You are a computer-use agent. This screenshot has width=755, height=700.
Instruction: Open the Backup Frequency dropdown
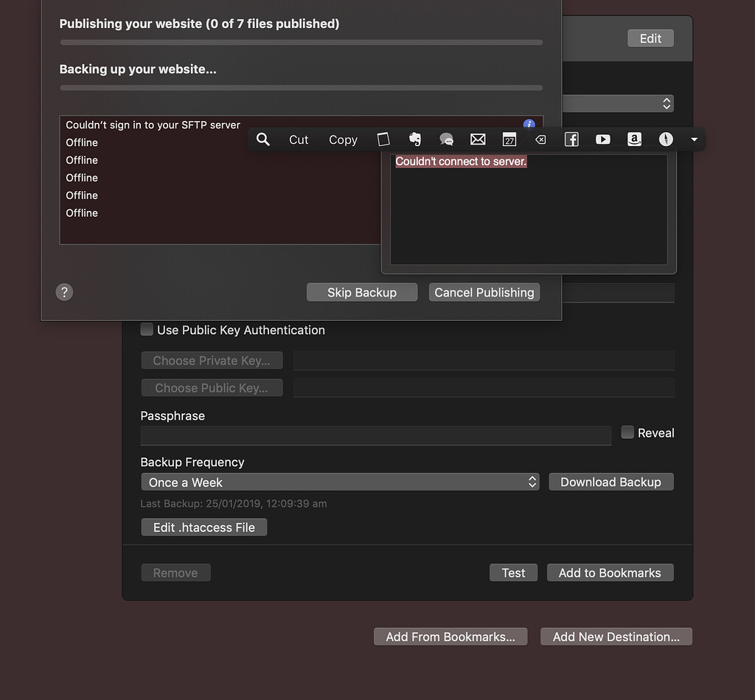341,482
